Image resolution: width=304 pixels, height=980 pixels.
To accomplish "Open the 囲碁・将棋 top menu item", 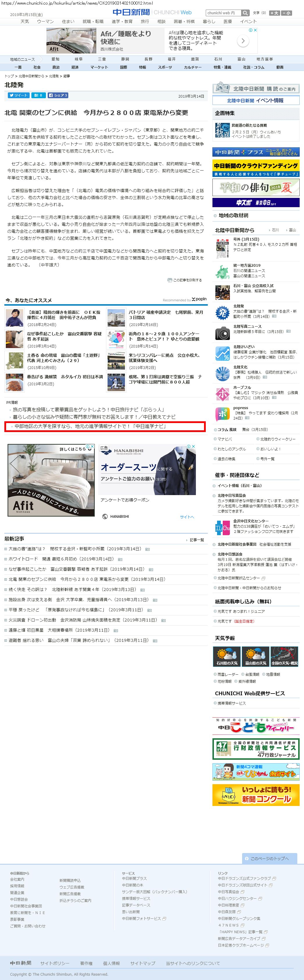I will click(184, 21).
